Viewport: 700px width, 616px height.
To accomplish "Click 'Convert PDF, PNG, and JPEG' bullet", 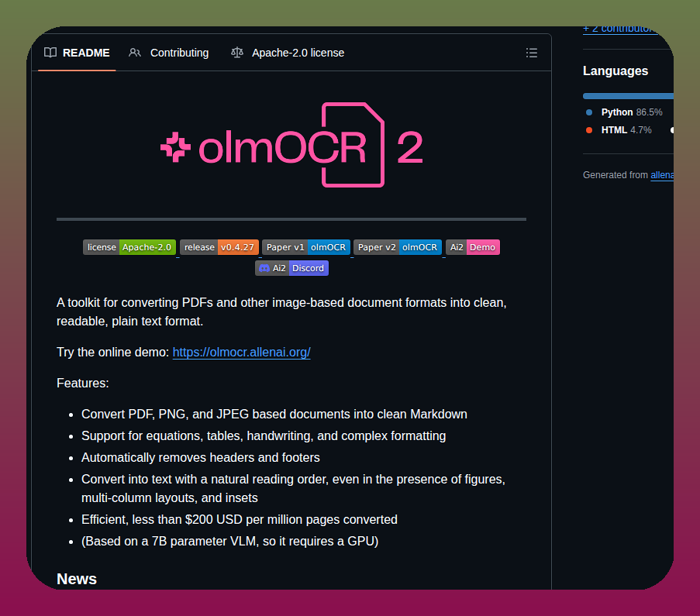I will (274, 415).
